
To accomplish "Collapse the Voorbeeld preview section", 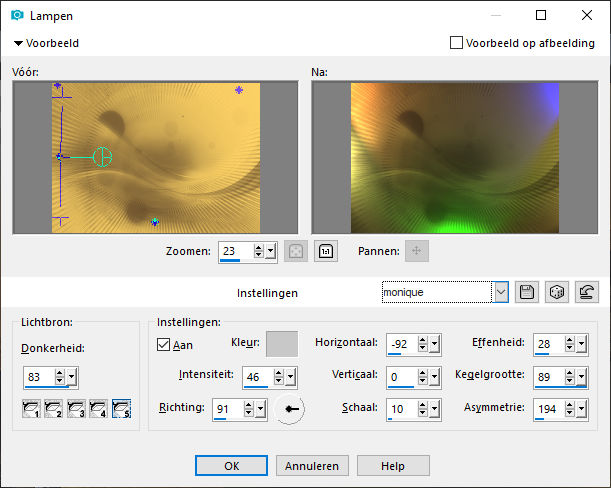I will 18,43.
